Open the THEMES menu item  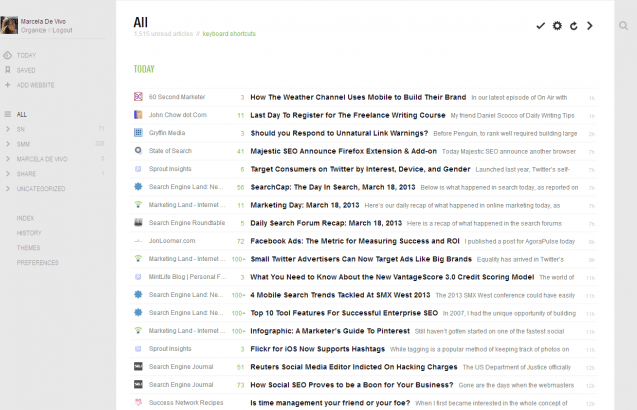coord(28,248)
